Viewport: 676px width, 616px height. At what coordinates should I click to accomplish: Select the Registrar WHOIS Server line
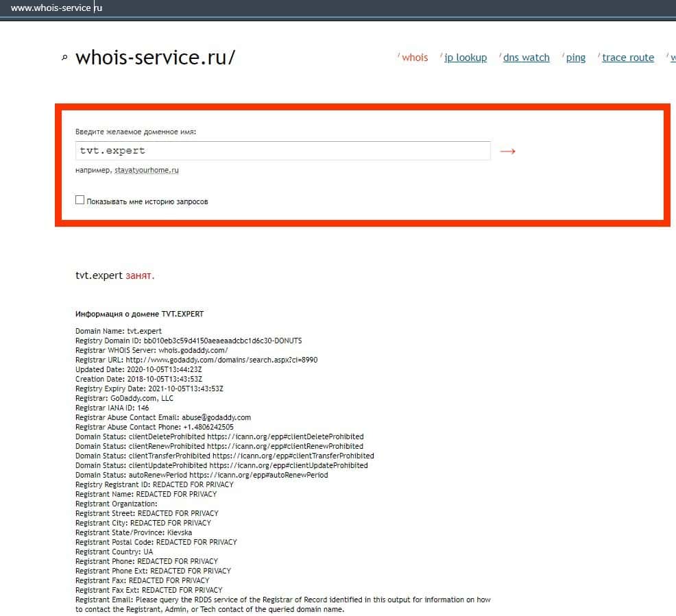152,350
